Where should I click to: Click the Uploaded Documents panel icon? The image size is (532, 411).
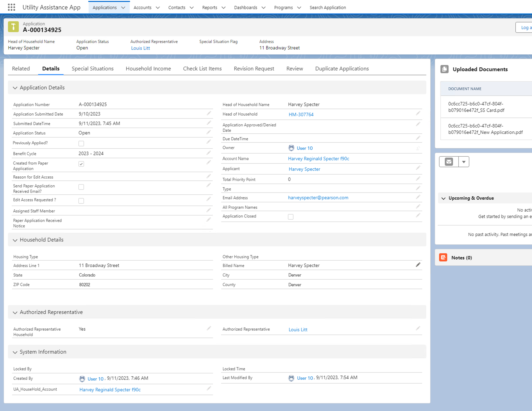444,69
